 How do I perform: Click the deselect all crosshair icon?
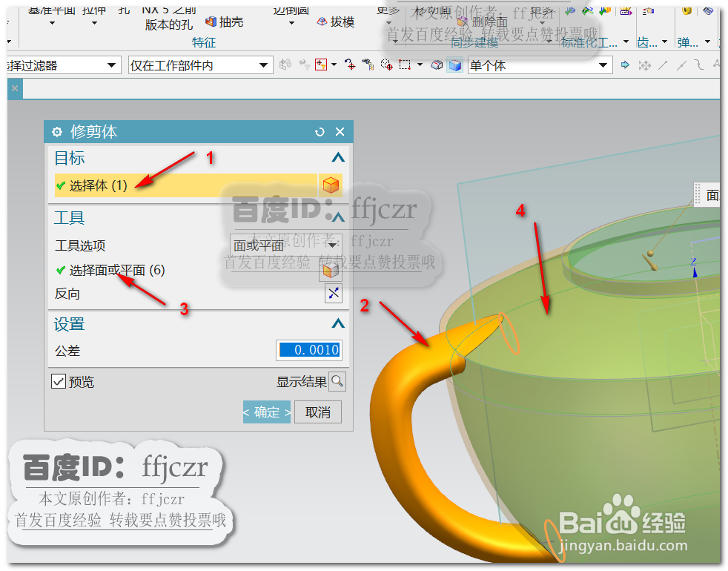(x=350, y=65)
